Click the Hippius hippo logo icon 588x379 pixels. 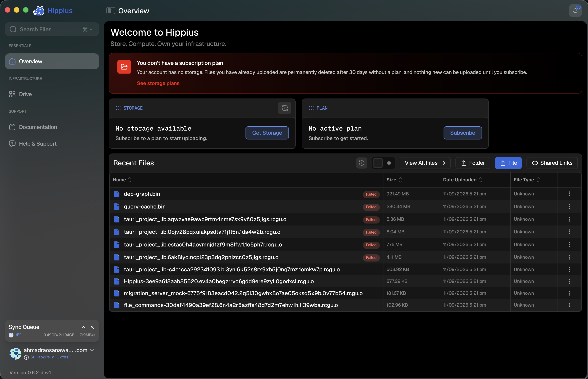39,10
